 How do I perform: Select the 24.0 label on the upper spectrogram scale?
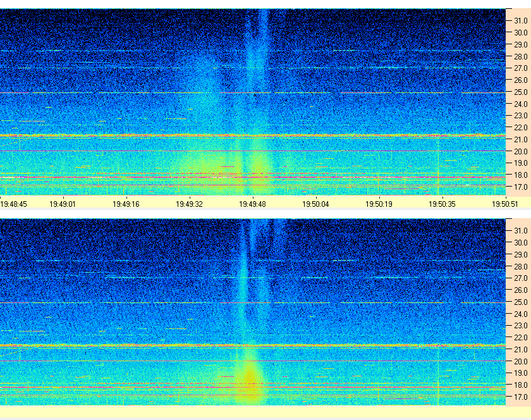(x=521, y=104)
